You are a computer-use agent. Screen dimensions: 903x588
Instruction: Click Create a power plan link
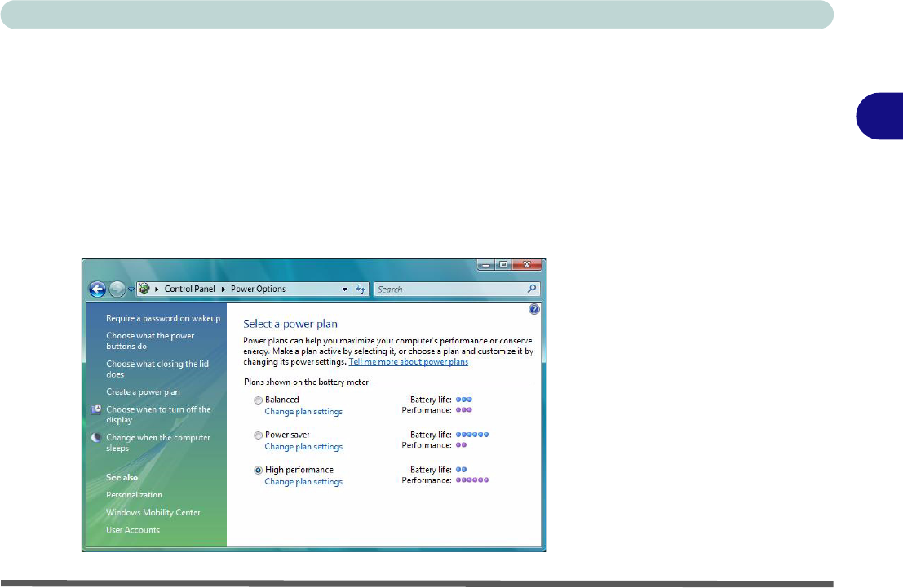143,392
